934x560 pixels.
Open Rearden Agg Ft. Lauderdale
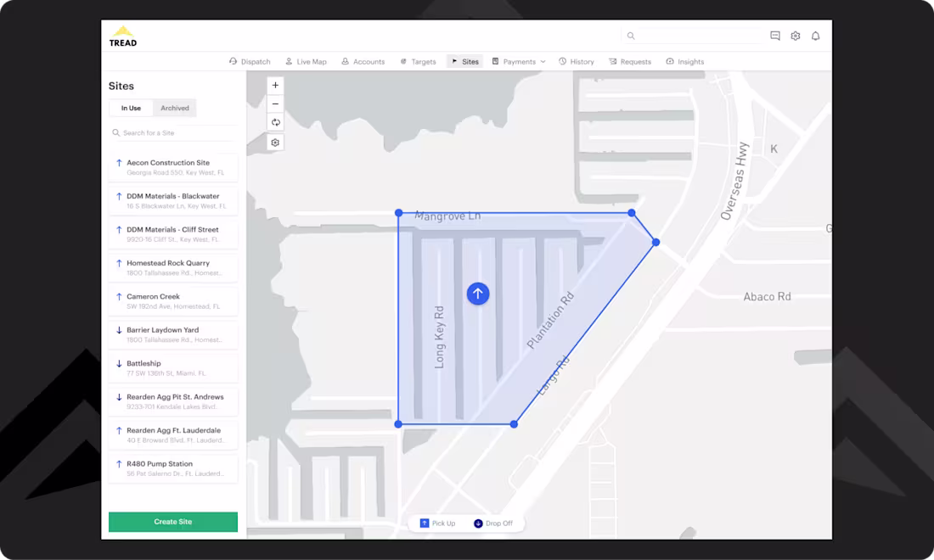click(173, 434)
